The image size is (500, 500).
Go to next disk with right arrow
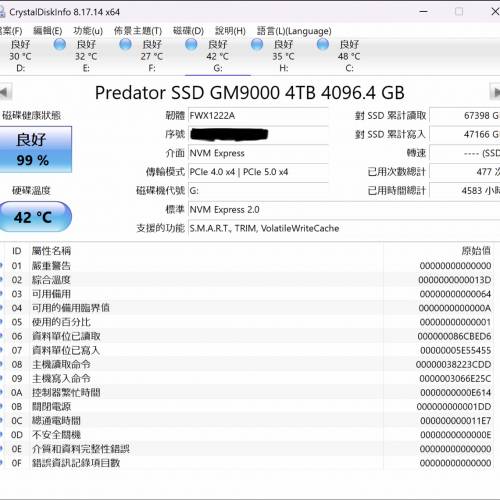[495, 92]
